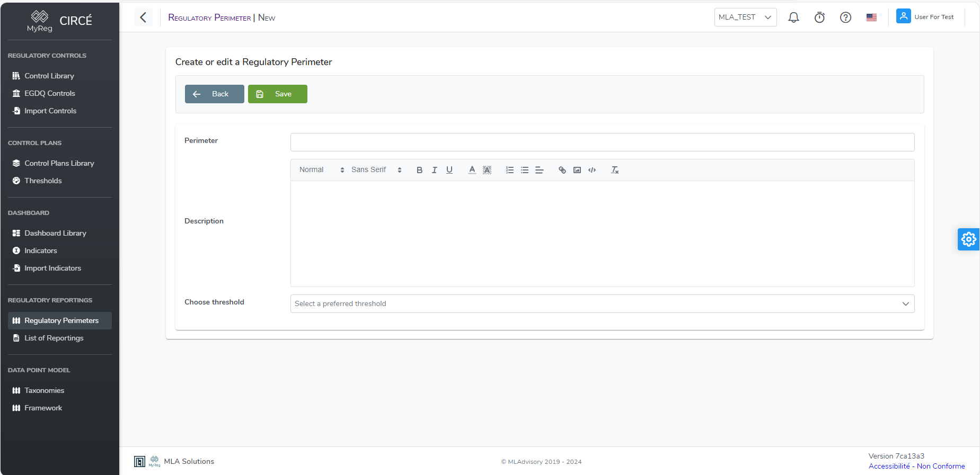Open the Accessibilité - Non Conforme link

[x=916, y=466]
